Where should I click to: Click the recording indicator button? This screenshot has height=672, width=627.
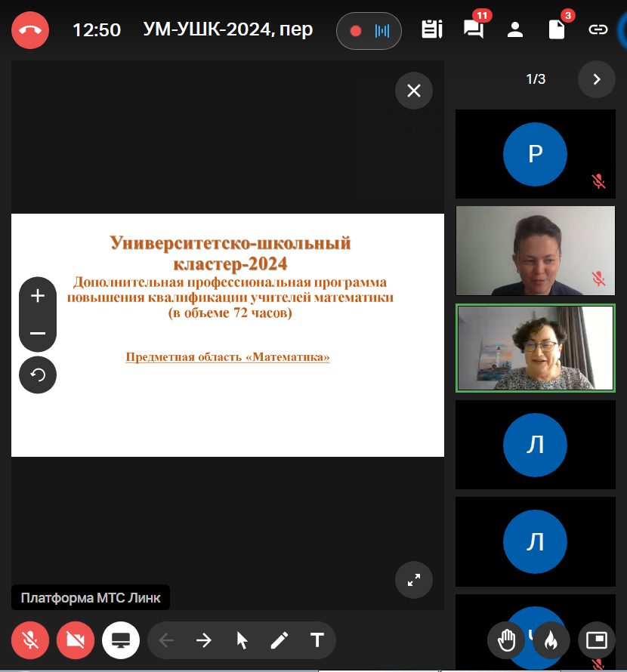[369, 31]
